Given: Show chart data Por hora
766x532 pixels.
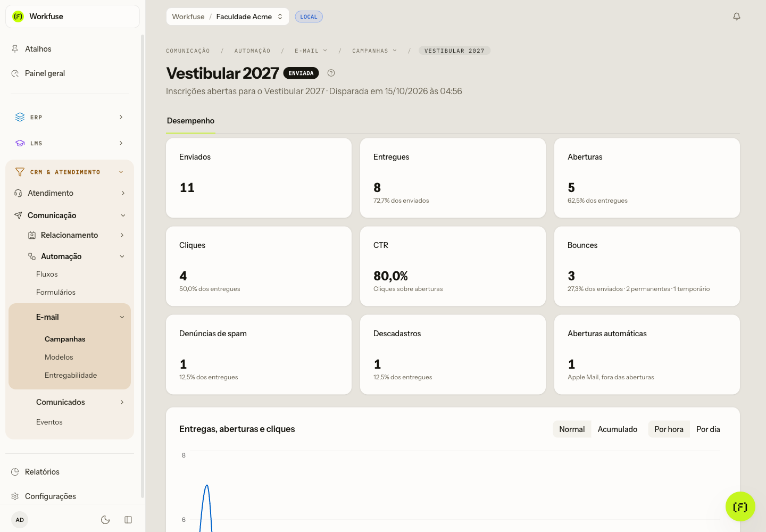Looking at the screenshot, I should pos(669,429).
